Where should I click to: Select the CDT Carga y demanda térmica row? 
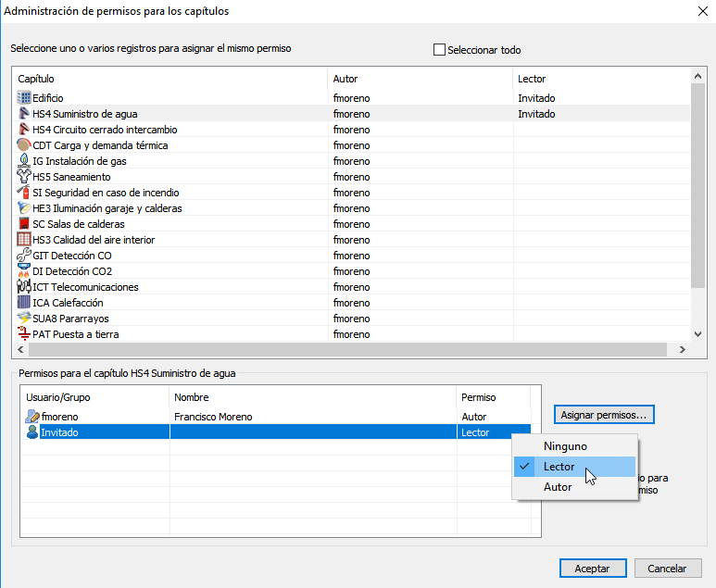coord(352,145)
